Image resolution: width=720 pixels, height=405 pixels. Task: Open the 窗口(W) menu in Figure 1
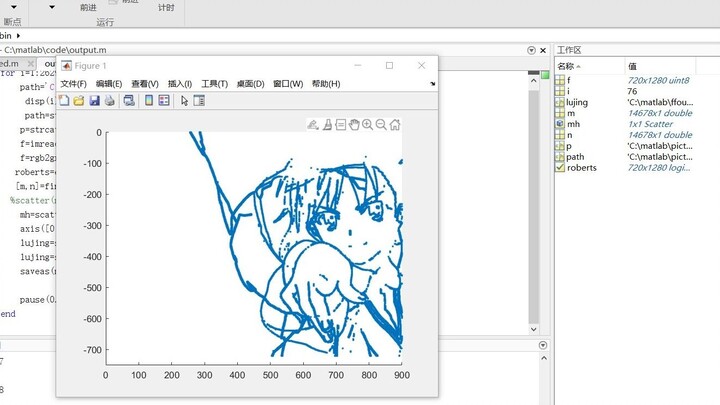[x=288, y=84]
